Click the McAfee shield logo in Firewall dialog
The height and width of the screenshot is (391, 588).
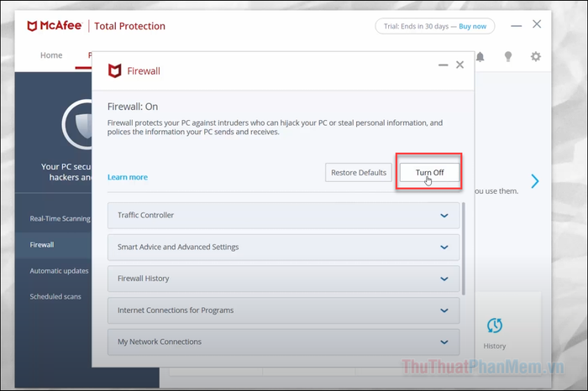115,71
